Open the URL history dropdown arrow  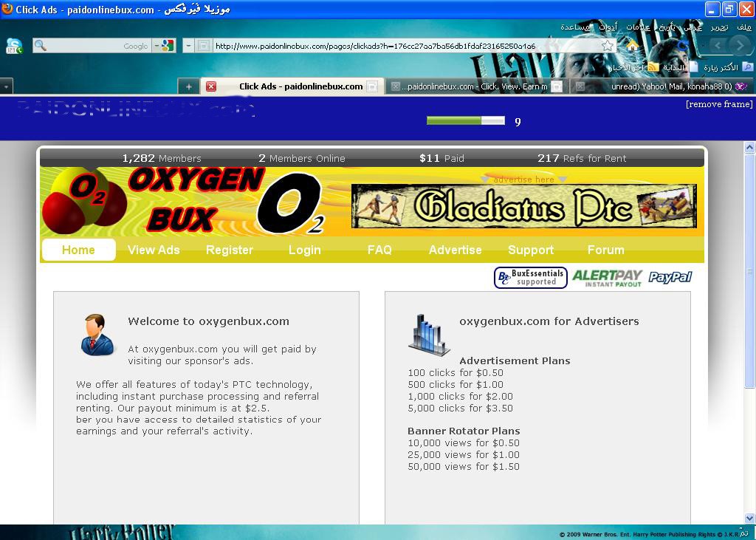click(x=188, y=46)
